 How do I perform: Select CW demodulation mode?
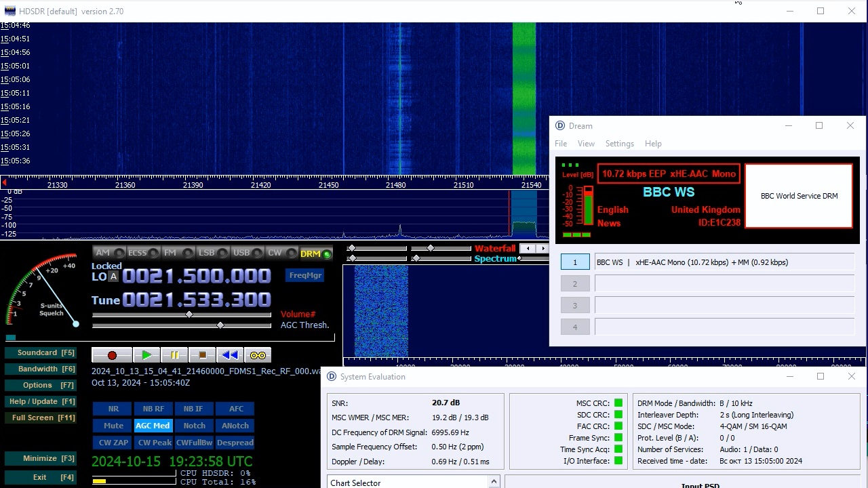281,253
